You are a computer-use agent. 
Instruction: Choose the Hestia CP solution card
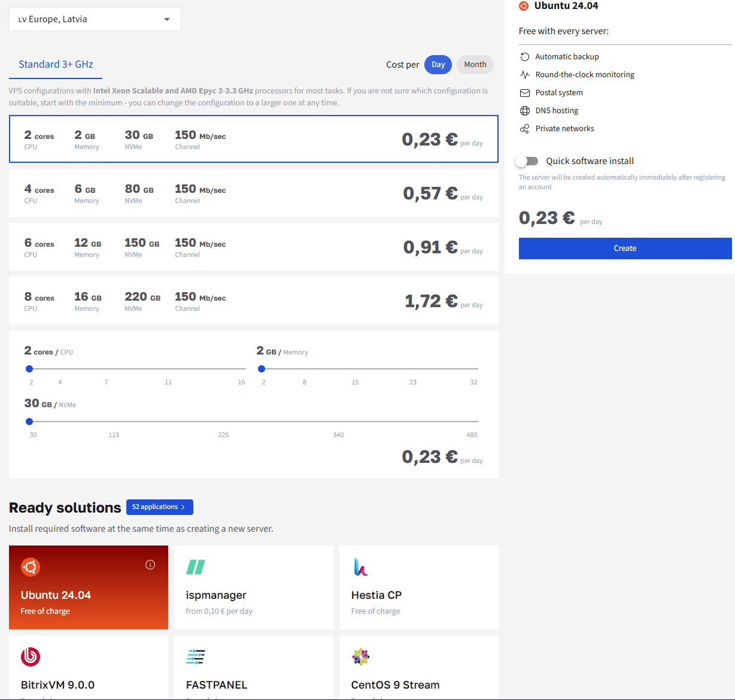tap(419, 587)
